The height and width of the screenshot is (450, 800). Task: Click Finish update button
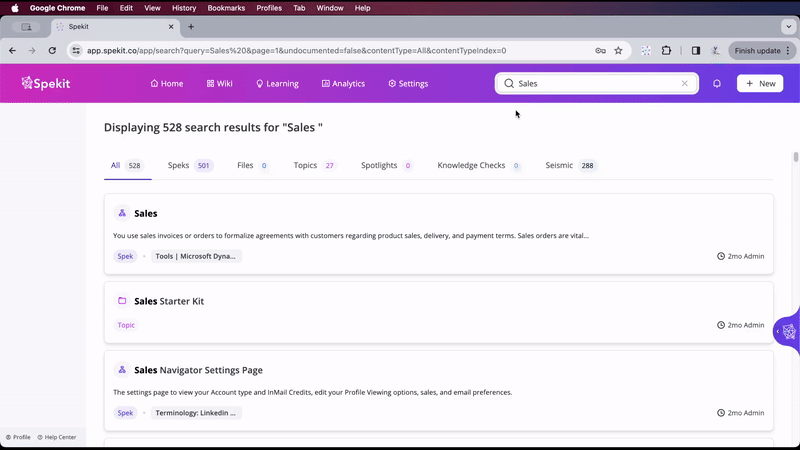pos(762,51)
